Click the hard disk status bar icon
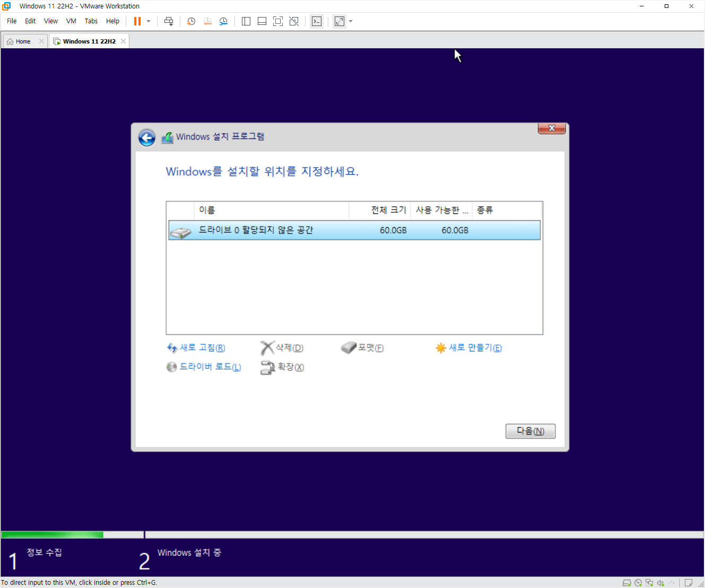The height and width of the screenshot is (588, 705). [626, 583]
